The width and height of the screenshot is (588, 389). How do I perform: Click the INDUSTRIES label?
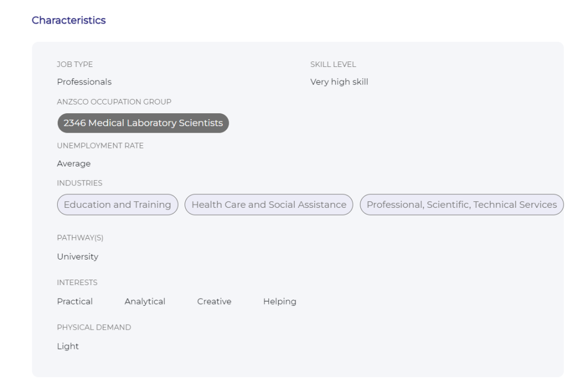(79, 183)
